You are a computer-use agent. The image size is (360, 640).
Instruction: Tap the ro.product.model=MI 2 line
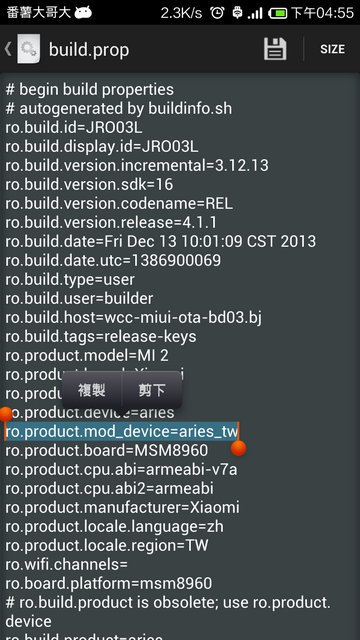click(87, 356)
